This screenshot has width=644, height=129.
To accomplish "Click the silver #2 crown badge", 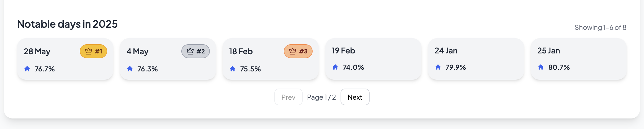I will pyautogui.click(x=195, y=51).
